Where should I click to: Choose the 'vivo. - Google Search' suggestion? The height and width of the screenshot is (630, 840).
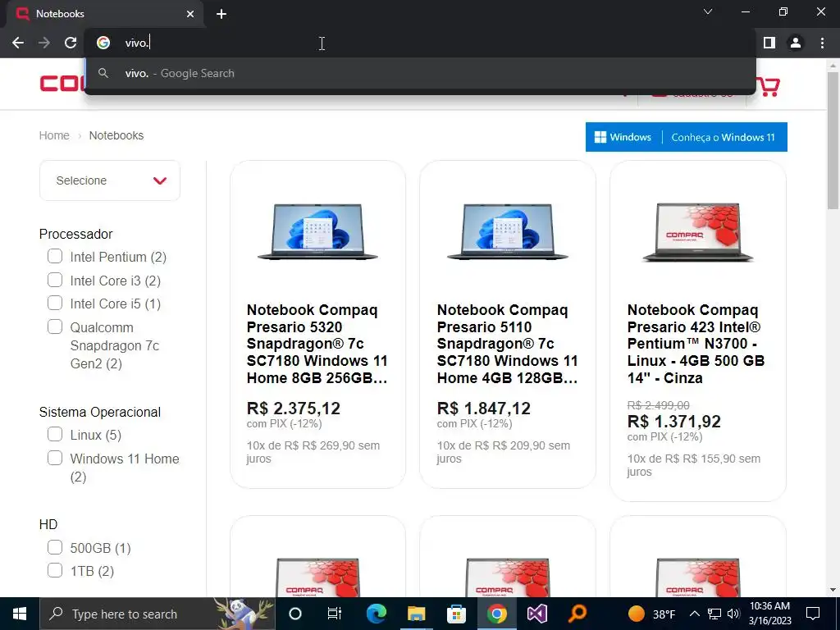click(420, 73)
